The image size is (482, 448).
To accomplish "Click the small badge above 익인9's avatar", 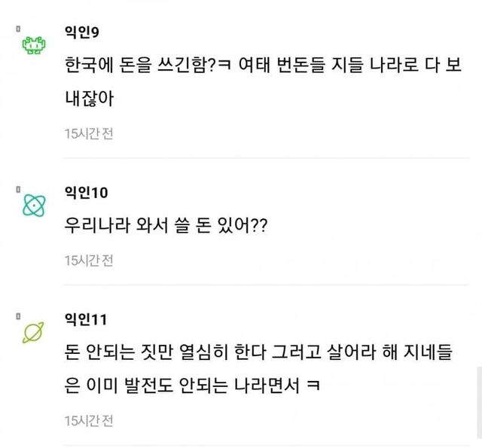I will pos(18,29).
